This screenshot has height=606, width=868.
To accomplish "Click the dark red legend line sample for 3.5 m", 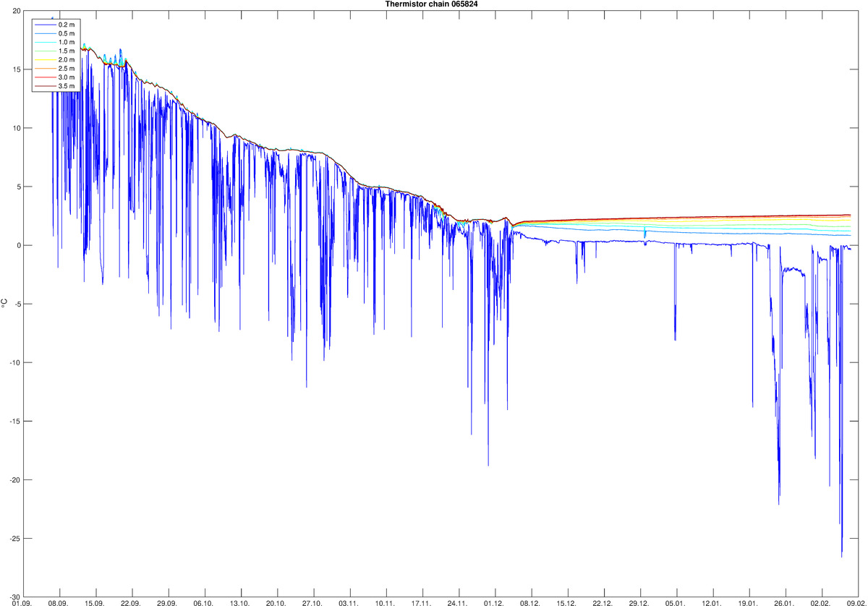I will [x=46, y=86].
